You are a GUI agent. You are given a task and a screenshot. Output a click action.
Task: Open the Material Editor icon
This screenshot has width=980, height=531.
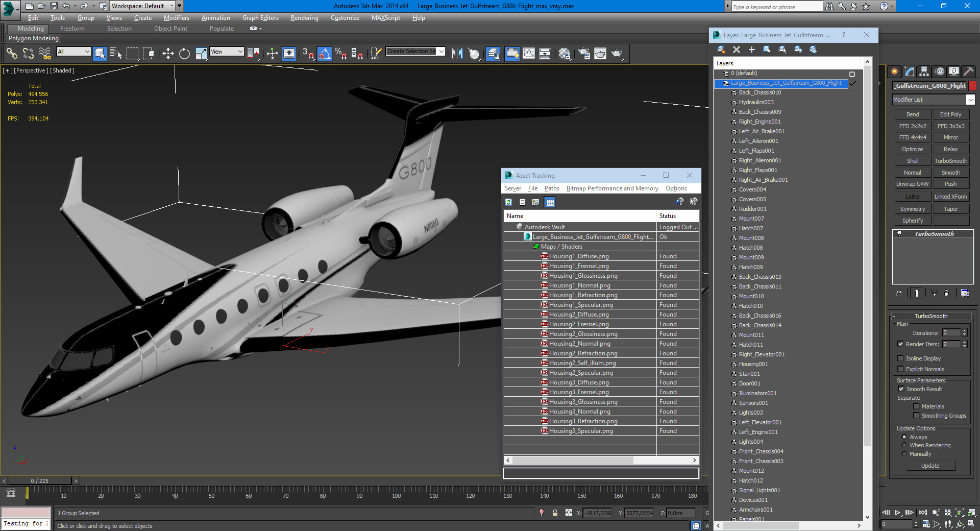coord(564,53)
